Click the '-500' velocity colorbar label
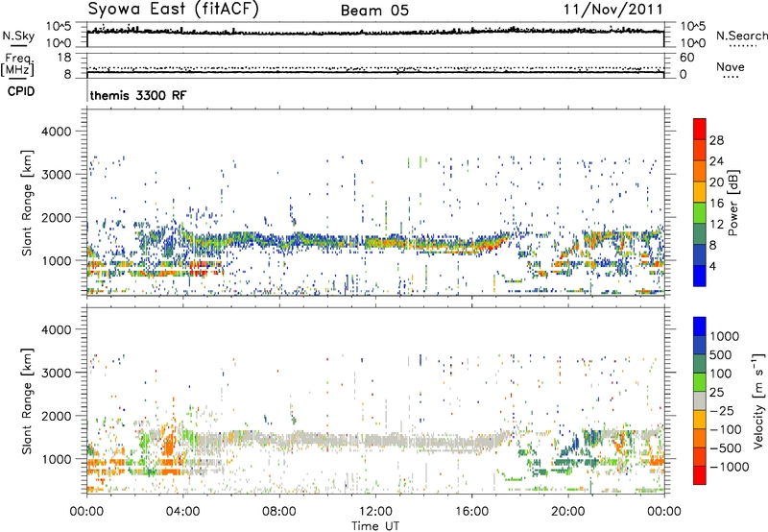The height and width of the screenshot is (532, 768). click(x=726, y=448)
